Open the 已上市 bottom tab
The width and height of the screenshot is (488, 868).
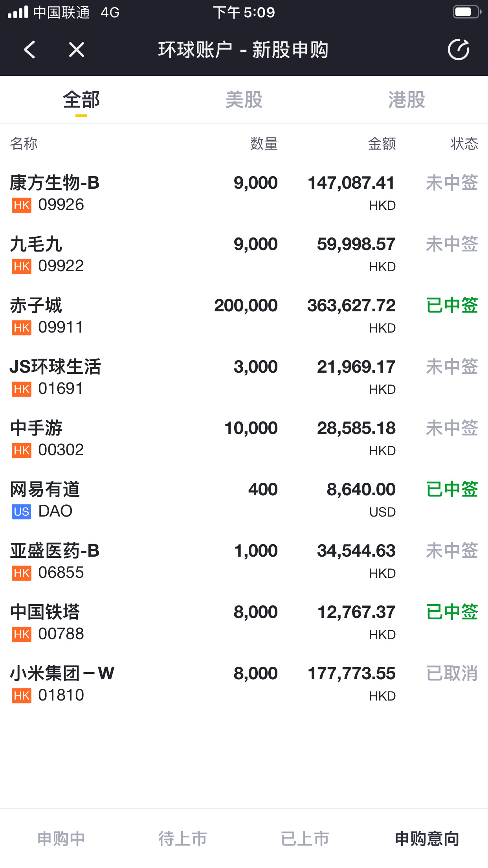[x=305, y=839]
